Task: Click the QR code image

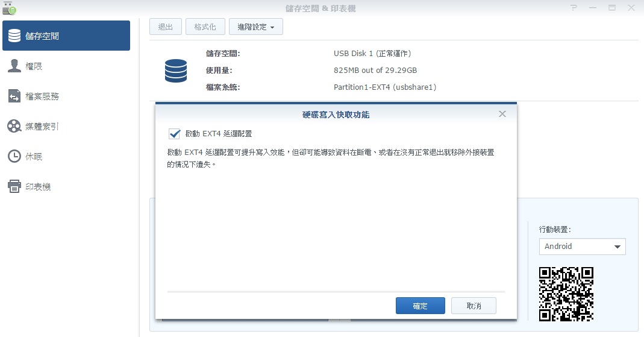Action: (x=566, y=294)
